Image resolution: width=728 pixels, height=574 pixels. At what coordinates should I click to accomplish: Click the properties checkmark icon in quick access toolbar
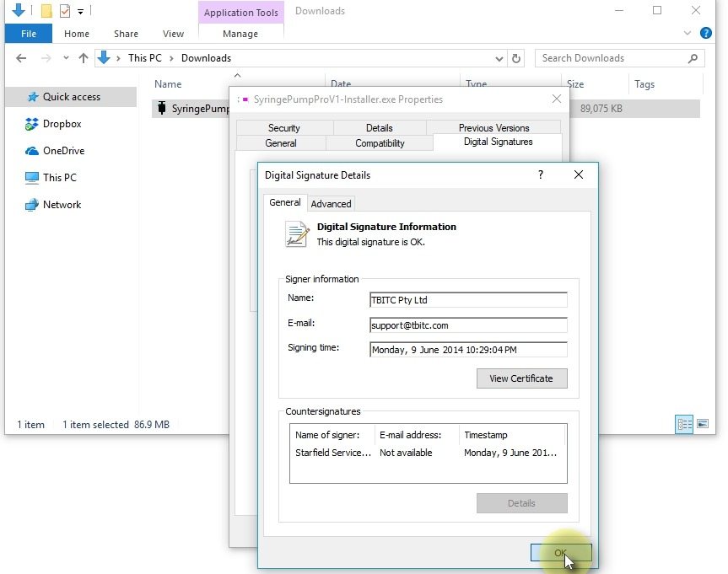pos(65,11)
